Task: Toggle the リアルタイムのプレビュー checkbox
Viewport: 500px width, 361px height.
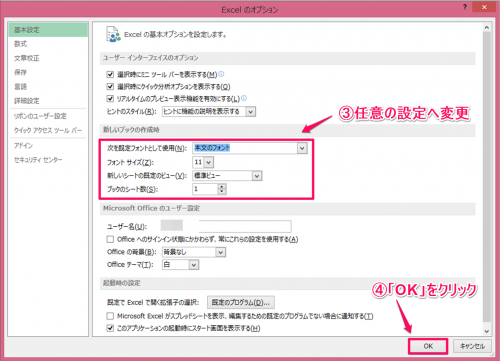Action: pyautogui.click(x=110, y=99)
